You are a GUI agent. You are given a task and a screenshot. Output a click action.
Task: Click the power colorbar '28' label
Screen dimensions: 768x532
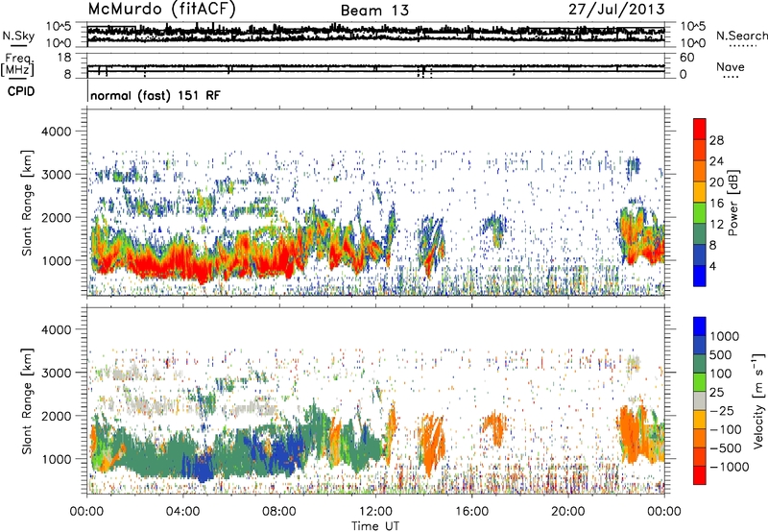point(716,140)
